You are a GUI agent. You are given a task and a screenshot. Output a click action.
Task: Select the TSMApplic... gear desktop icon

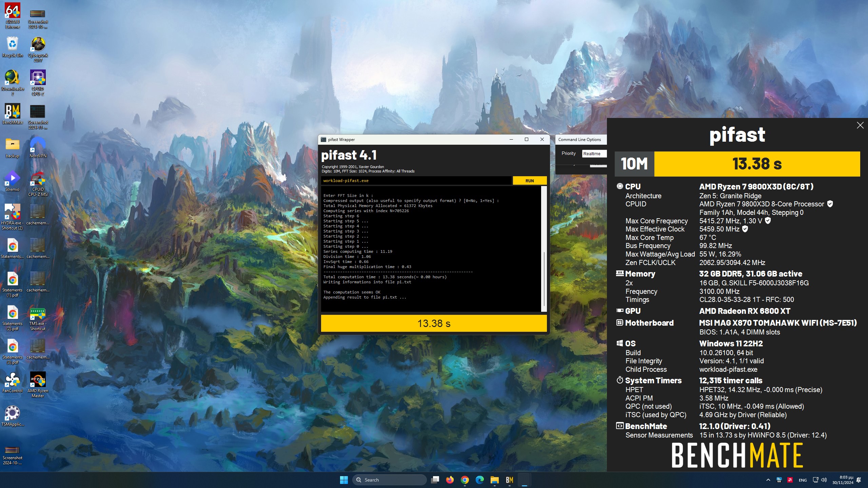(x=13, y=416)
